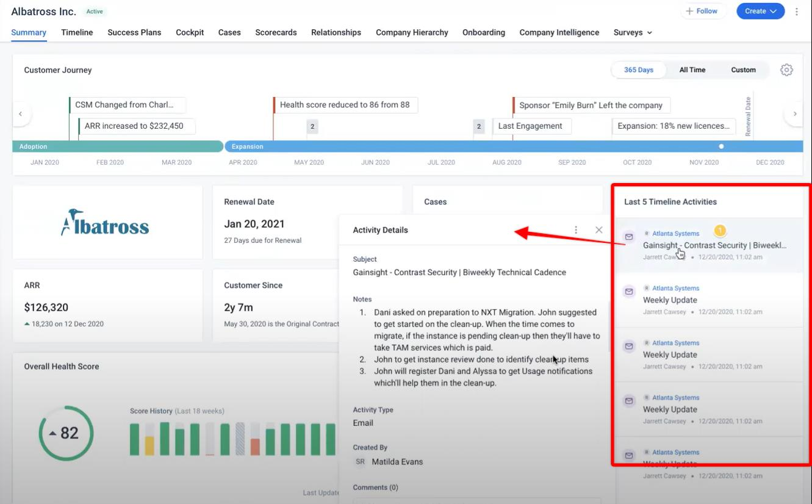Open the Create dropdown button
The image size is (812, 504).
(x=760, y=11)
